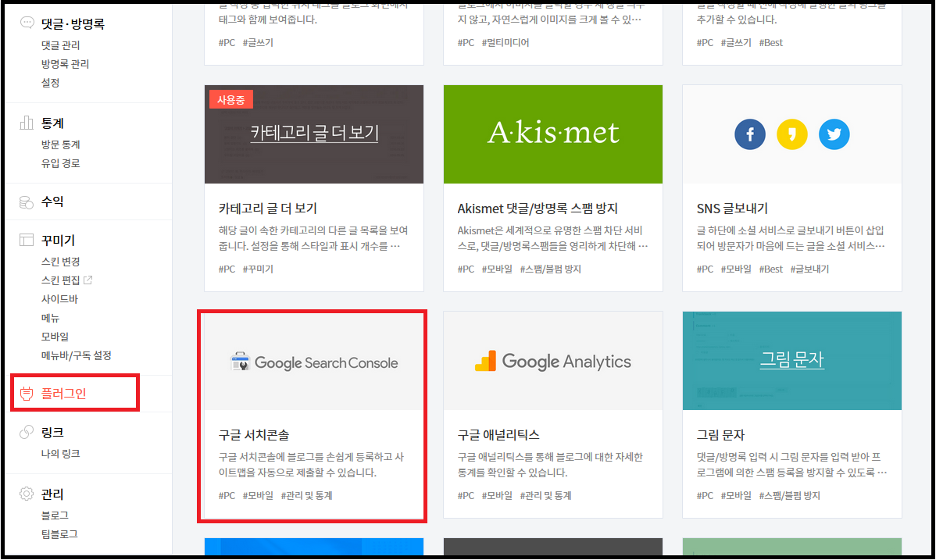This screenshot has width=936, height=560.
Task: Click the 구글 애널리틱스 description text
Action: (x=550, y=465)
